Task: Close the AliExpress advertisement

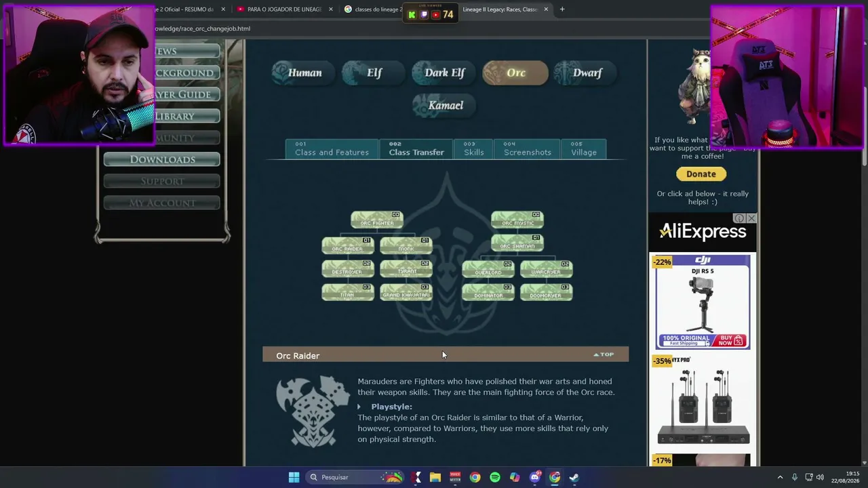Action: (751, 218)
